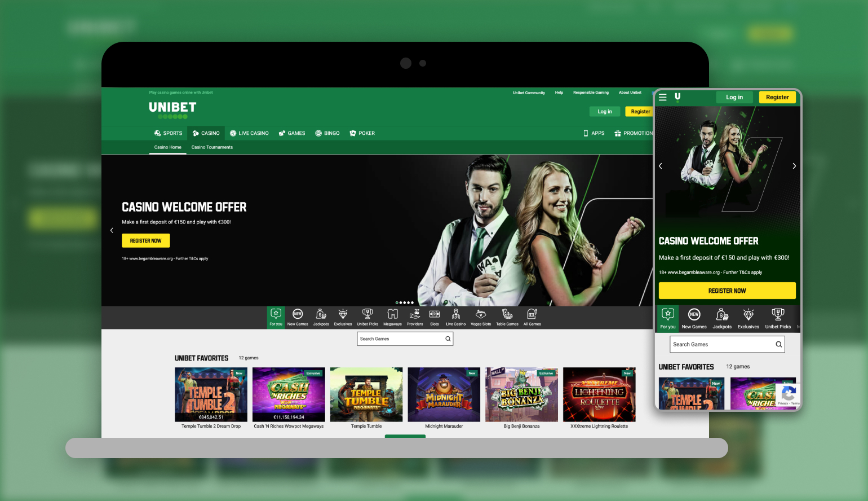Click the search magnifier in mobile search box

[779, 344]
